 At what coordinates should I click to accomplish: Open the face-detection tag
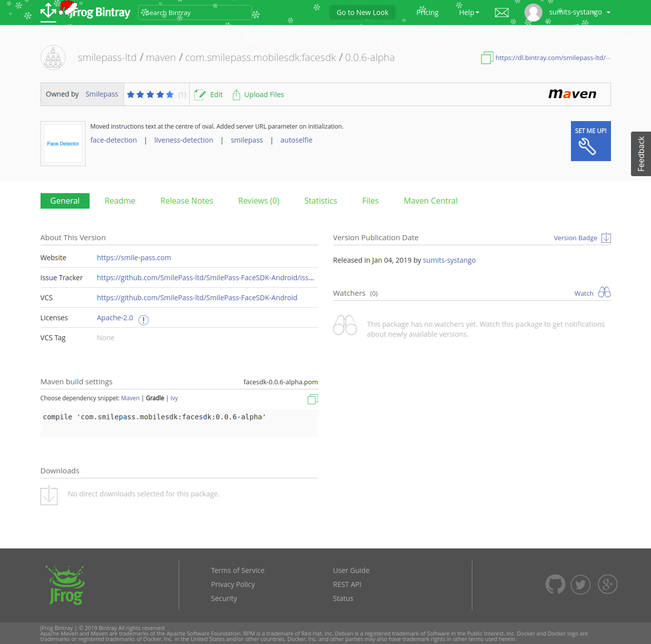click(x=114, y=140)
